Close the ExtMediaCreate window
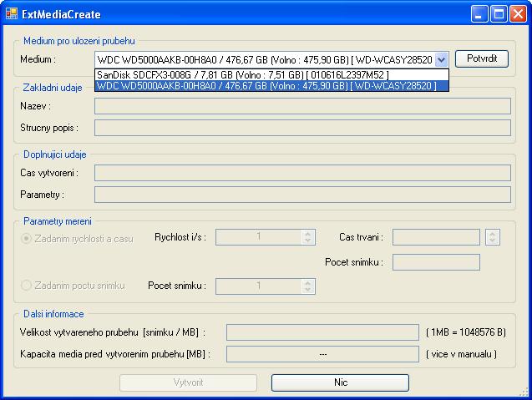The image size is (532, 400). [518, 14]
